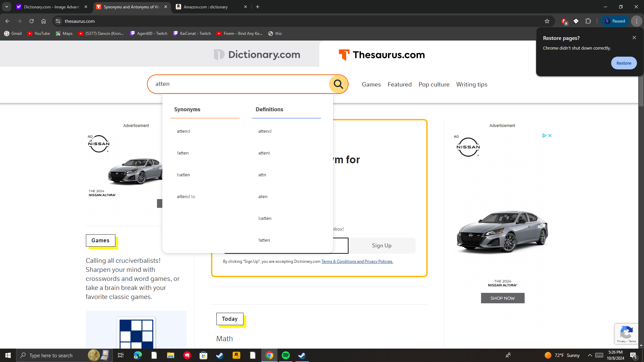
Task: Open Terms & Conditions and Privacy Policies link
Action: pyautogui.click(x=357, y=261)
